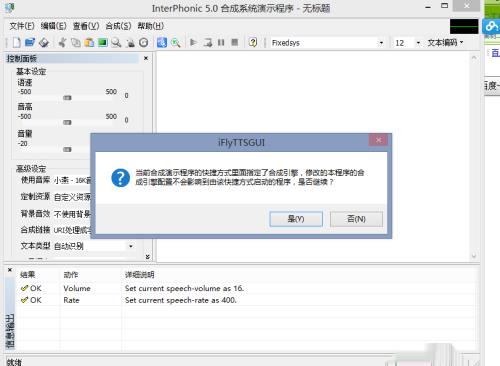Paste using the clipboard toolbar icon

tap(89, 43)
